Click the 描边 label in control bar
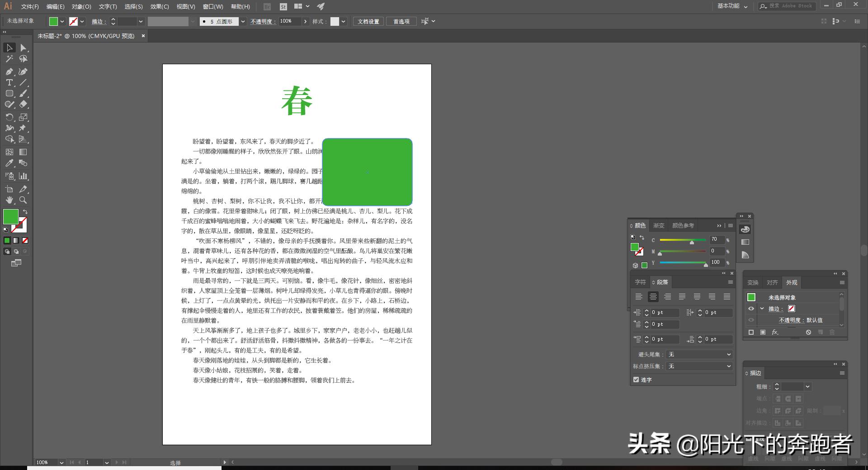This screenshot has width=868, height=470. click(99, 21)
